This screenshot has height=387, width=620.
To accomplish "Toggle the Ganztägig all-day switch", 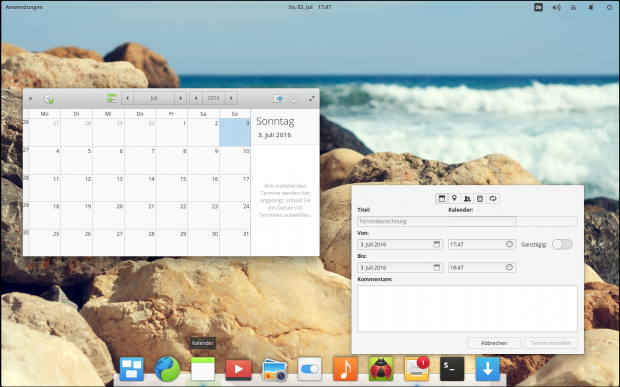I will 562,244.
